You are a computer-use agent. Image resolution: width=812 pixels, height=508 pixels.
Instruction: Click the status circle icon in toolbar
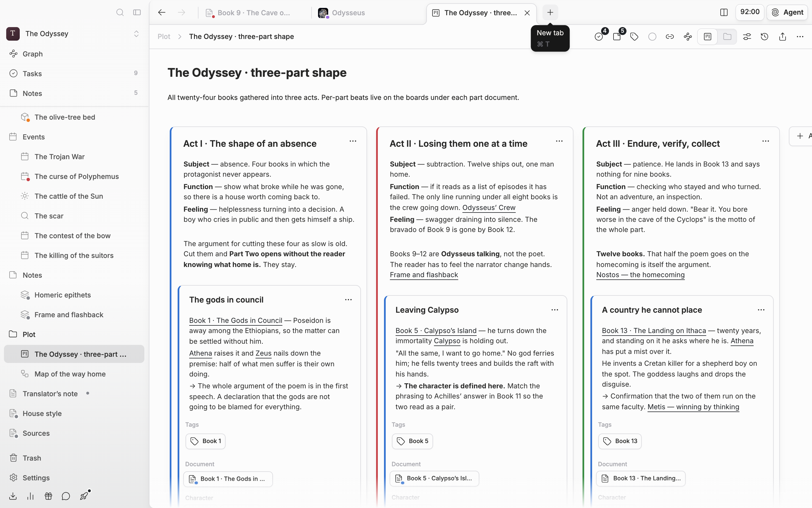(652, 37)
